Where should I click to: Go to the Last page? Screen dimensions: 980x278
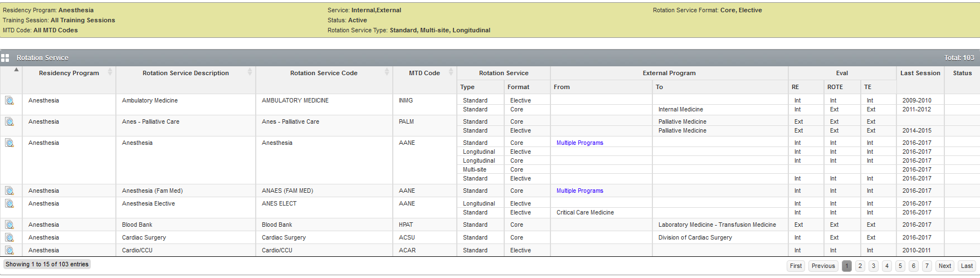pyautogui.click(x=967, y=266)
